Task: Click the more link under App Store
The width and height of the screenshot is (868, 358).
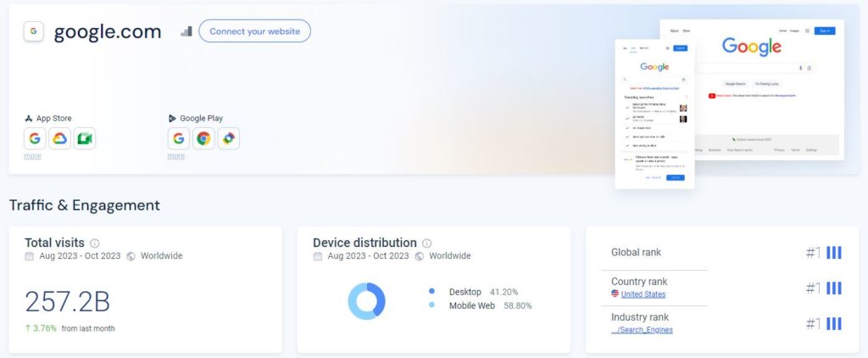Action: pyautogui.click(x=33, y=156)
